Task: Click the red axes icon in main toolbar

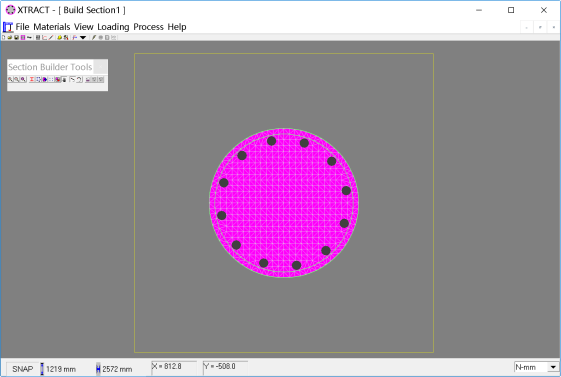Action: point(44,38)
